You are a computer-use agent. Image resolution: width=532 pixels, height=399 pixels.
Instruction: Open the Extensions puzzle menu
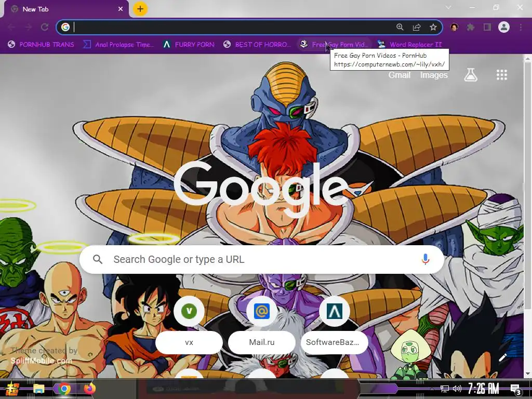471,27
